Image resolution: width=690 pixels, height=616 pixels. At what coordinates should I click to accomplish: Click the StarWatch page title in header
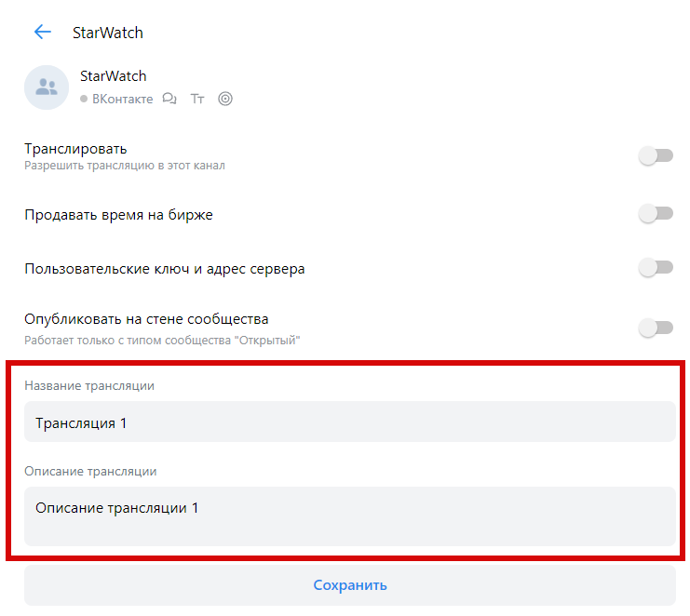[108, 33]
